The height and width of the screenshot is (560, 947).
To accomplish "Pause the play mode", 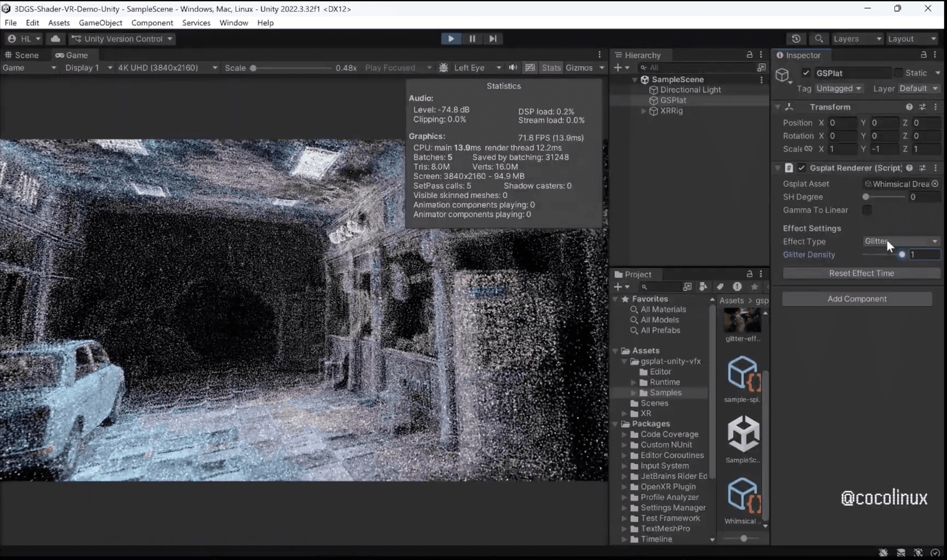I will 472,39.
